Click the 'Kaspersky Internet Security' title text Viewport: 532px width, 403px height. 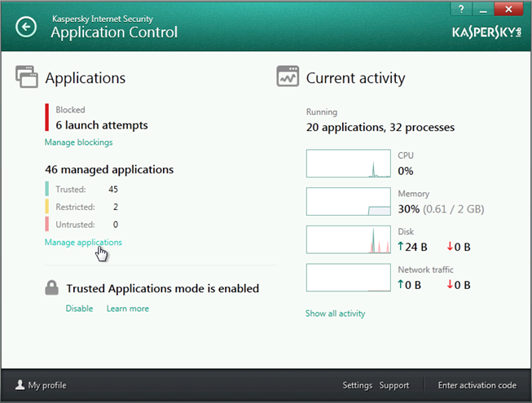point(103,19)
